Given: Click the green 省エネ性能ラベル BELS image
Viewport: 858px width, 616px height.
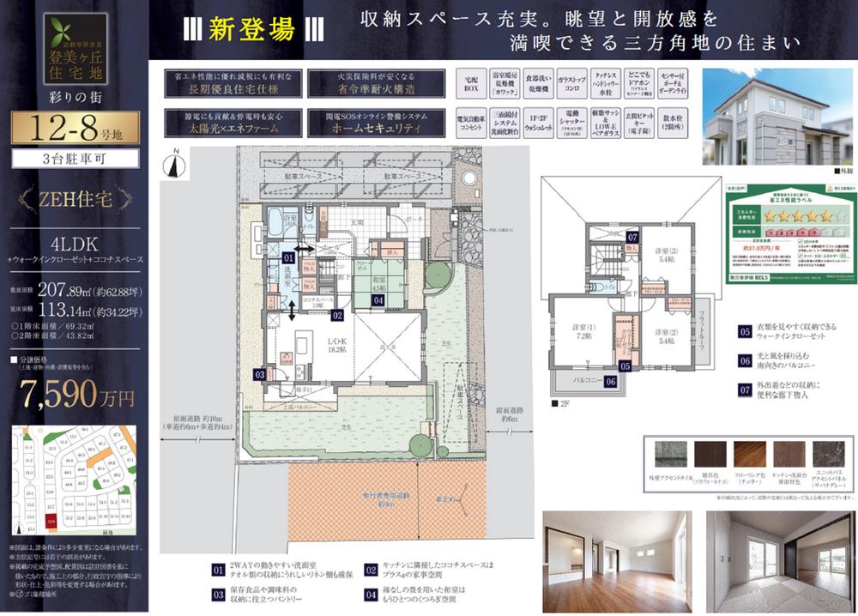Looking at the screenshot, I should pyautogui.click(x=791, y=233).
